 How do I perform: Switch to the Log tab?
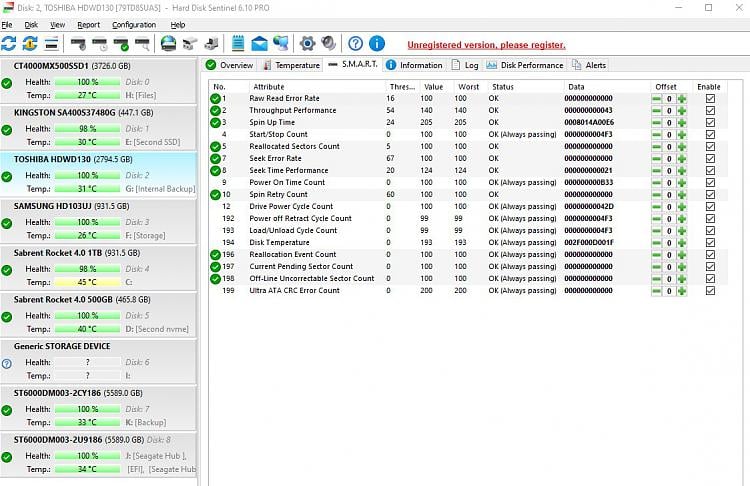tap(465, 65)
